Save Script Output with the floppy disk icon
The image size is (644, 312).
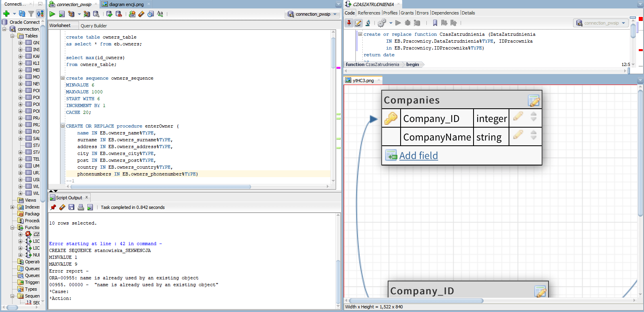[x=71, y=207]
